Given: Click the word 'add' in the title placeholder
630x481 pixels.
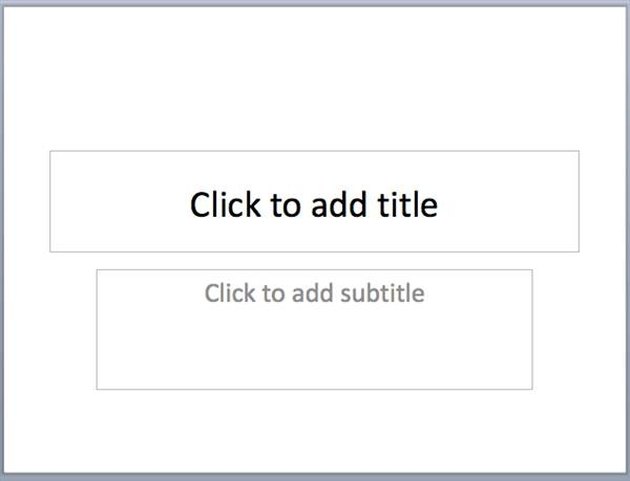Looking at the screenshot, I should coord(339,205).
